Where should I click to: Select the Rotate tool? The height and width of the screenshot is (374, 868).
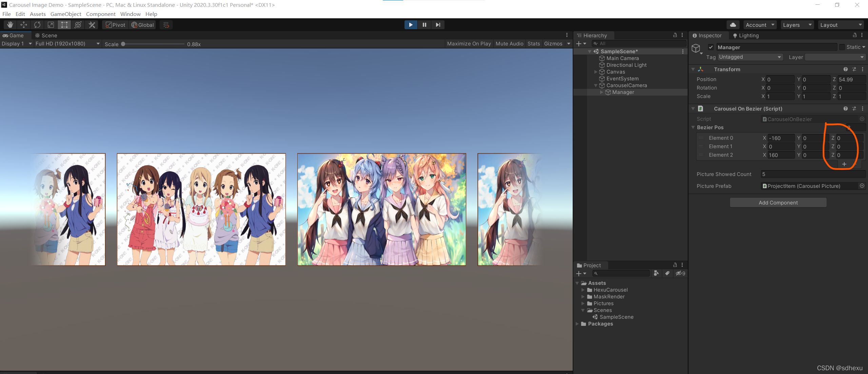(x=37, y=25)
